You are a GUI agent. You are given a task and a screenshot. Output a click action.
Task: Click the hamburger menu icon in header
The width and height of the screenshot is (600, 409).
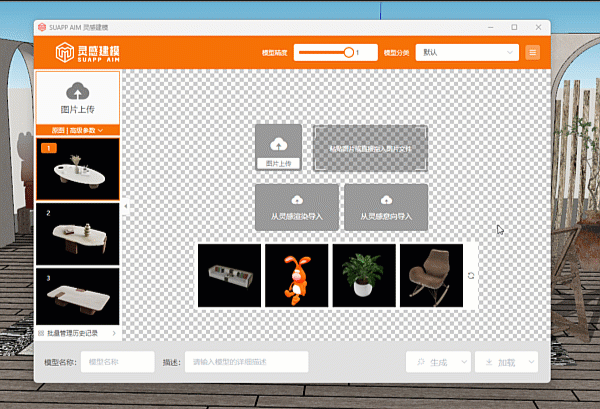pyautogui.click(x=533, y=52)
